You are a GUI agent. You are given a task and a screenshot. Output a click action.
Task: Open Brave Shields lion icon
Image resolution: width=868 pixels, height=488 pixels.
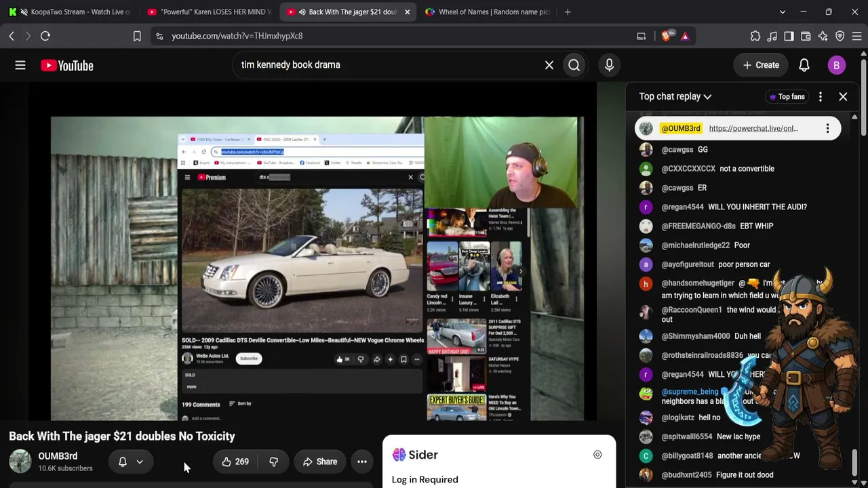pos(667,36)
